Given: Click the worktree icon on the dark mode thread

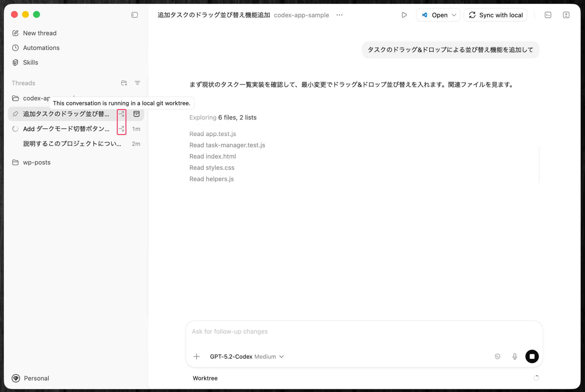Looking at the screenshot, I should point(121,129).
